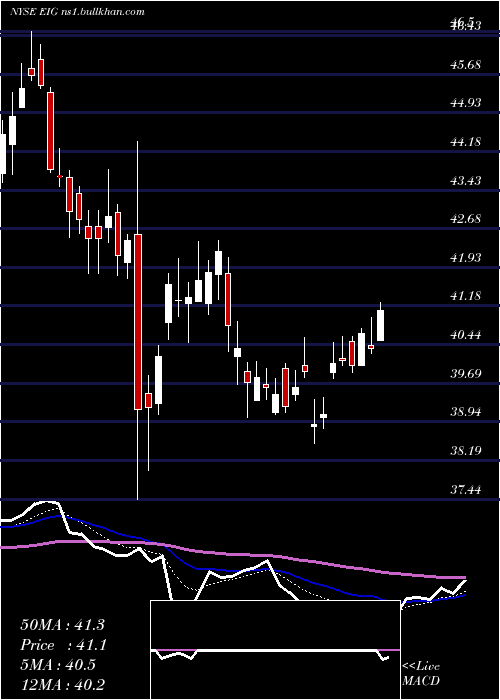Click the 45.68 price axis label
The image size is (500, 700).
click(466, 65)
